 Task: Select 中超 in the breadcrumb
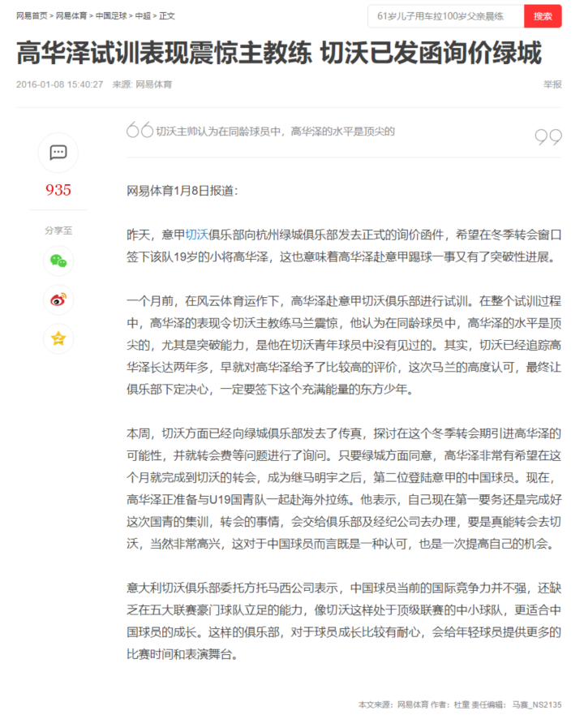coord(143,16)
